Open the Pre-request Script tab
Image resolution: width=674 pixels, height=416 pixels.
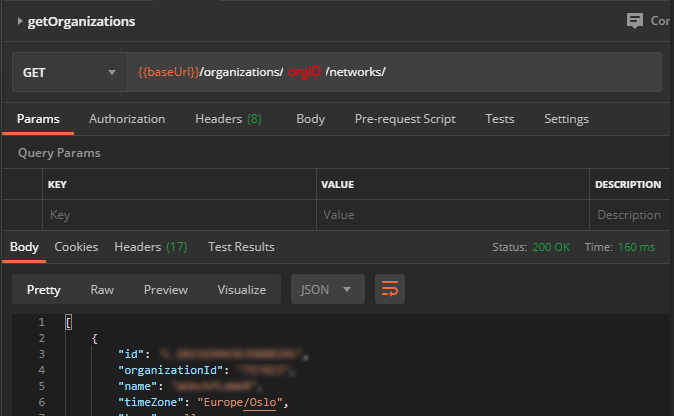[x=405, y=119]
